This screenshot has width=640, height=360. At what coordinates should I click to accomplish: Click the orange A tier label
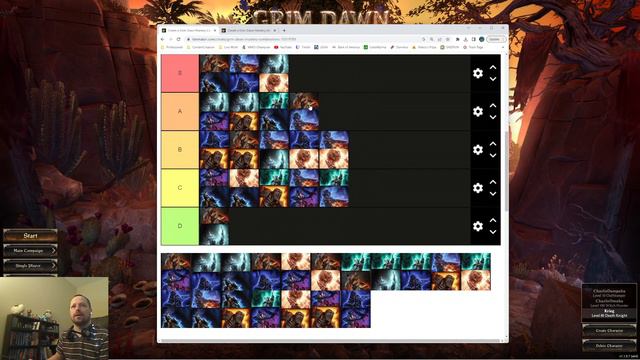pos(180,111)
